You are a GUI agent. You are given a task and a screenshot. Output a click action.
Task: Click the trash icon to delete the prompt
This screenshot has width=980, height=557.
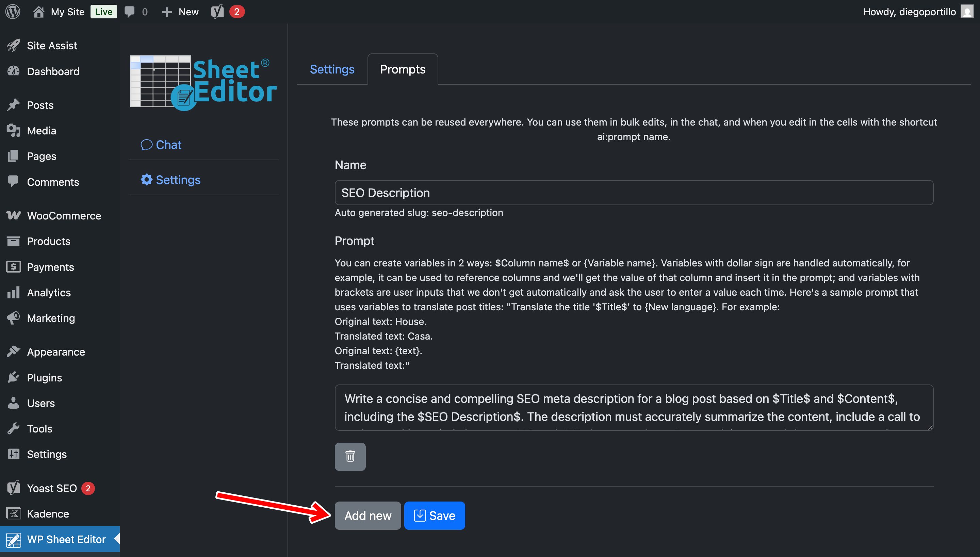pos(350,456)
